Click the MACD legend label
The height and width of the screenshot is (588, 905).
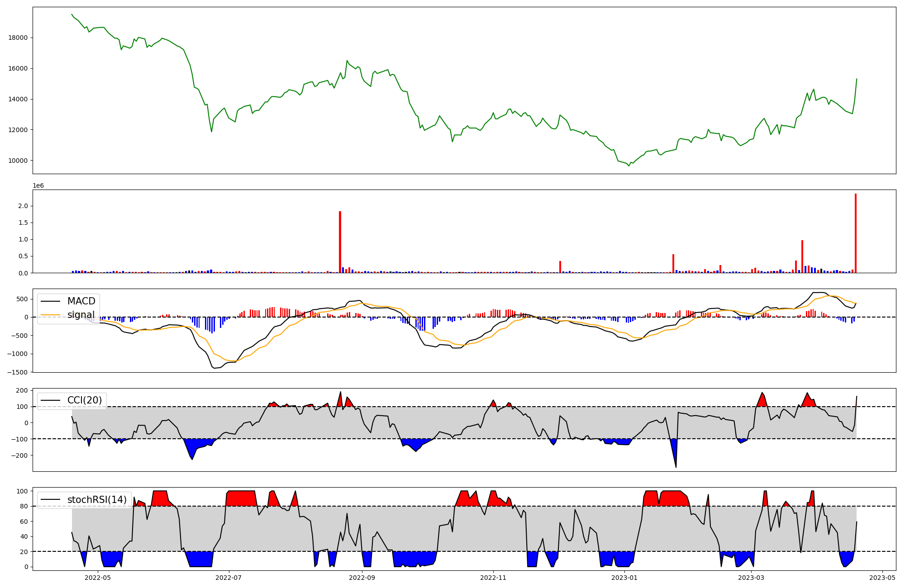[x=81, y=301]
